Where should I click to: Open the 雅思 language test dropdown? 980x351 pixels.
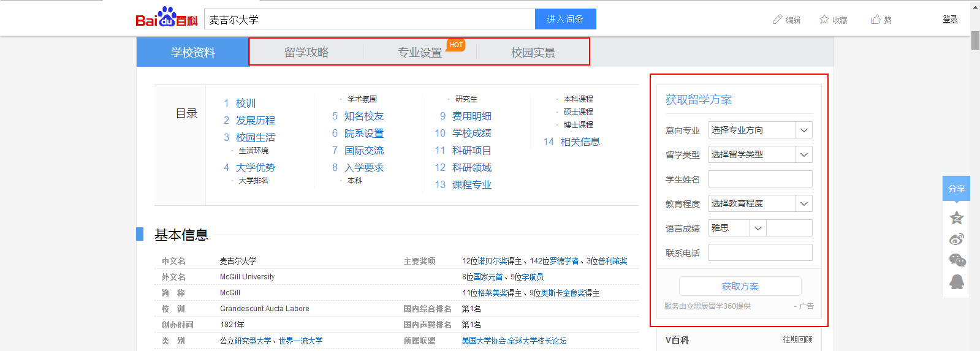click(x=737, y=228)
